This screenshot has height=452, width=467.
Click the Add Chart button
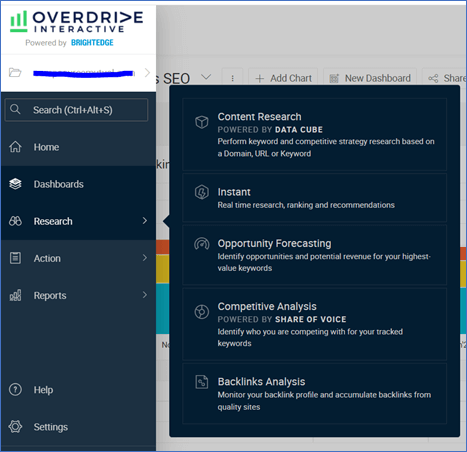click(x=283, y=78)
